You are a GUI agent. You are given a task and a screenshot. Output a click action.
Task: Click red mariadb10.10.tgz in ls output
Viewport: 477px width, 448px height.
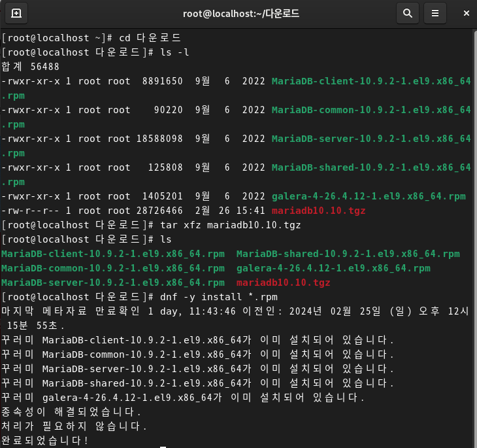point(283,283)
